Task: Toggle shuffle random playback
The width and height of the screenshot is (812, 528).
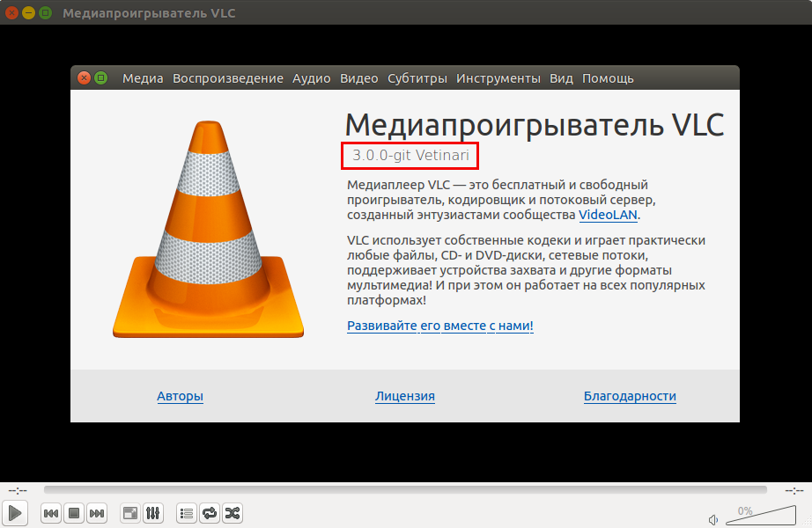Action: [x=233, y=513]
